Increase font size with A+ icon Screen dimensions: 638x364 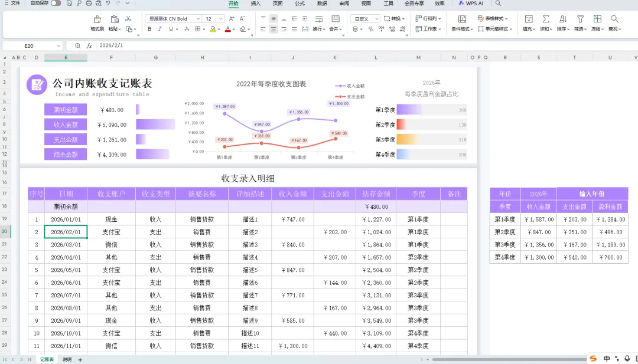(232, 19)
